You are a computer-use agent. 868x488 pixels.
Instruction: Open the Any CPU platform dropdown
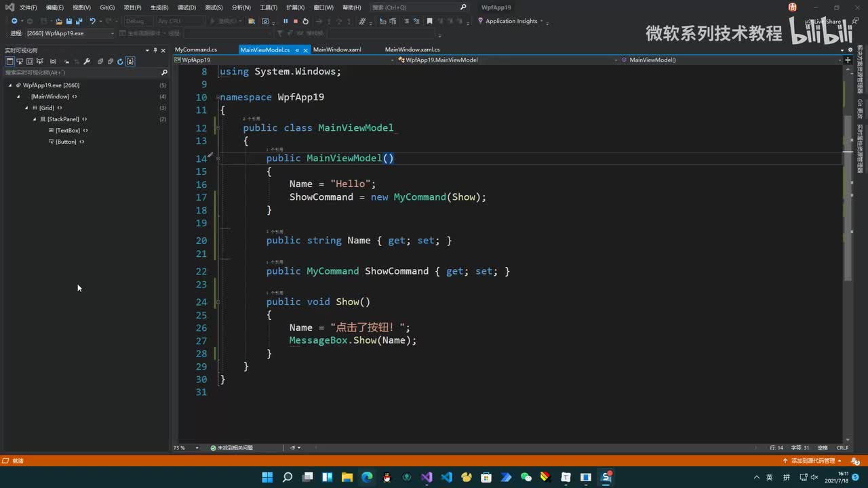pos(182,21)
